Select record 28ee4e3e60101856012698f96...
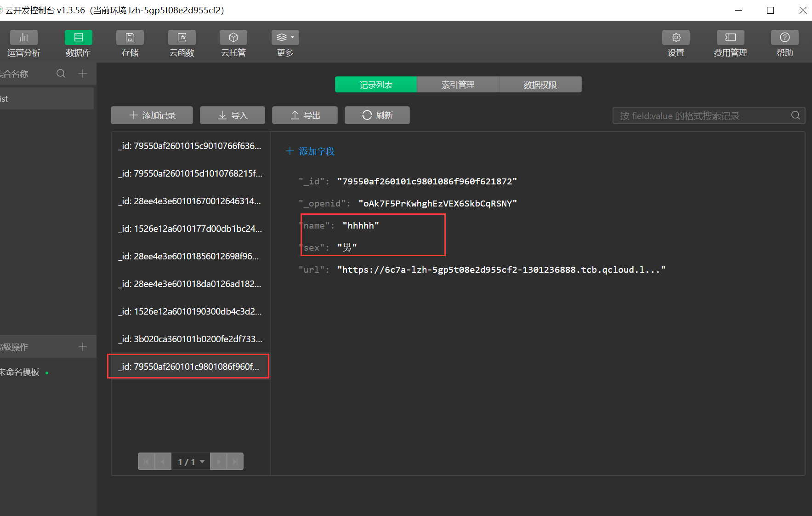The image size is (812, 516). click(190, 256)
